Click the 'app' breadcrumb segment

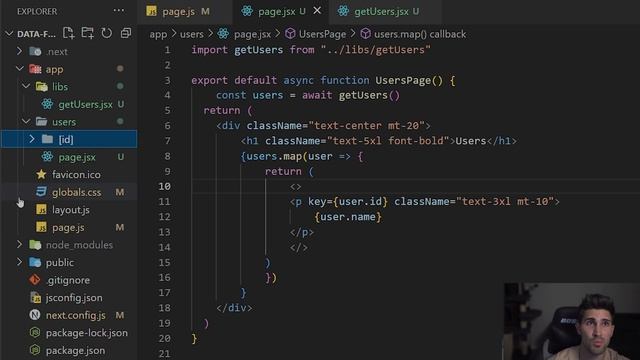(x=158, y=34)
